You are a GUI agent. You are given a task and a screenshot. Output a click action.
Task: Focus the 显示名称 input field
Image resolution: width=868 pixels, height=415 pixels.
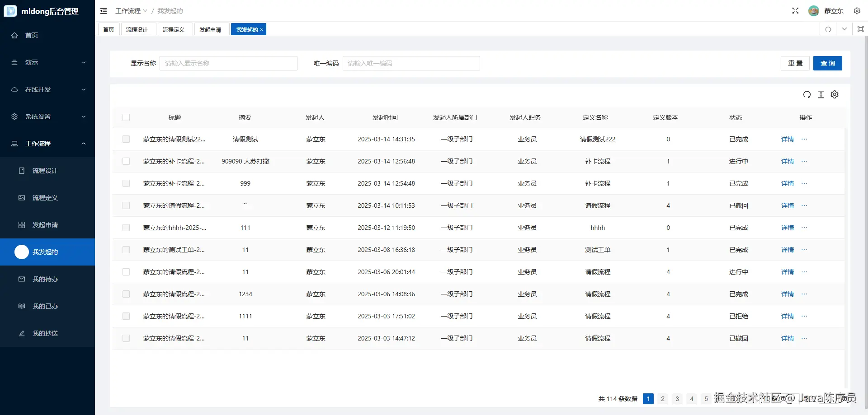[x=228, y=63]
